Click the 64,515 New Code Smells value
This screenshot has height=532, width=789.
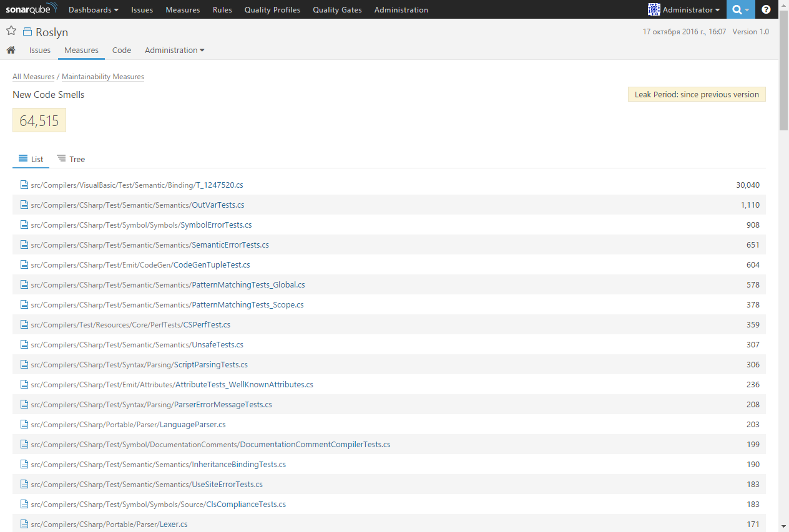(x=39, y=120)
